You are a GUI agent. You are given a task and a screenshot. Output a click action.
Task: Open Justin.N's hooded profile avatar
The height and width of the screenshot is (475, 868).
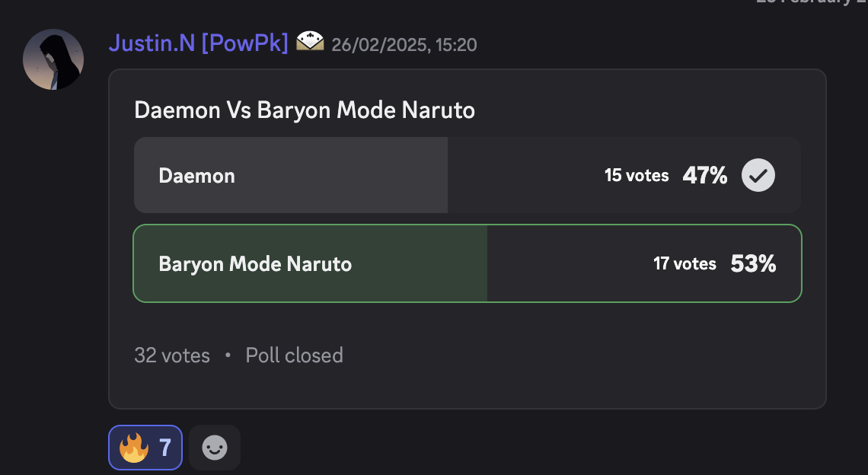coord(53,59)
